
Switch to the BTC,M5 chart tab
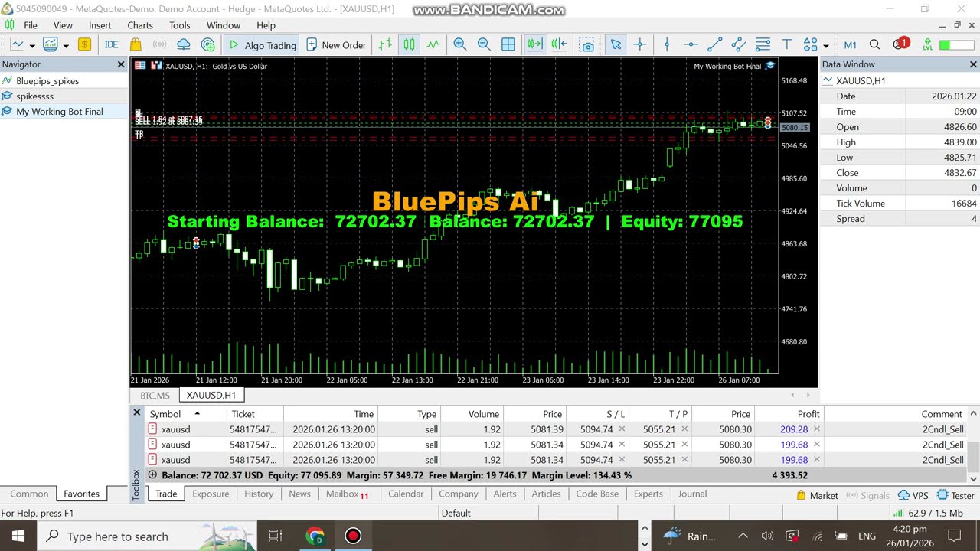[155, 396]
